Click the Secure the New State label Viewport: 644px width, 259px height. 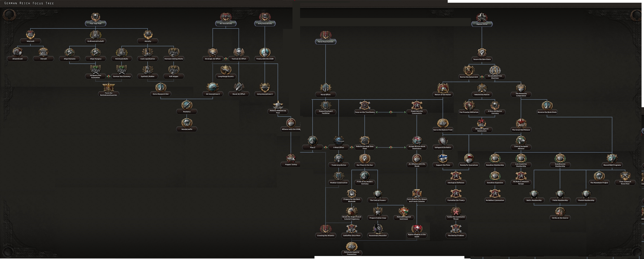(x=482, y=59)
